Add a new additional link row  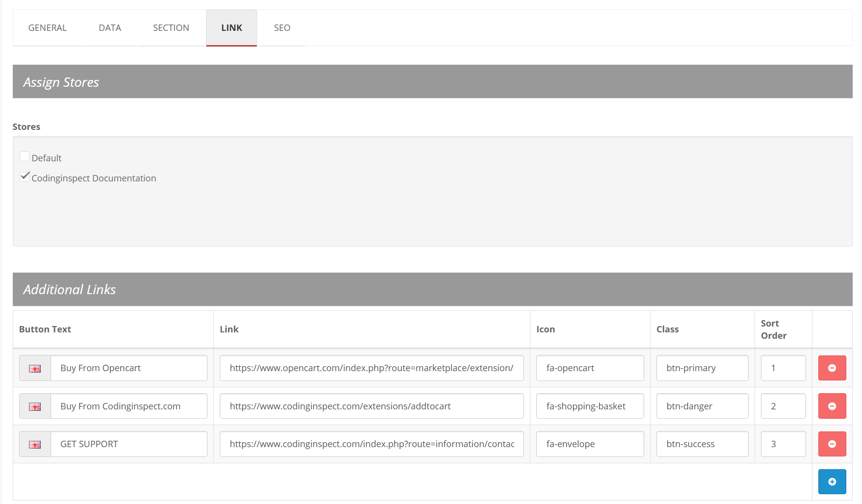pos(832,481)
